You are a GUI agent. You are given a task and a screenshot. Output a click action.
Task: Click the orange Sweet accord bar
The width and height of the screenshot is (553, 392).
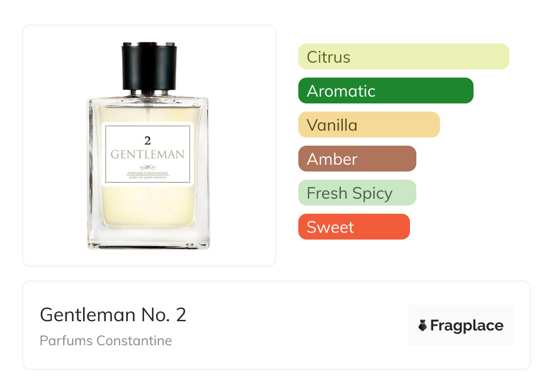coord(354,227)
